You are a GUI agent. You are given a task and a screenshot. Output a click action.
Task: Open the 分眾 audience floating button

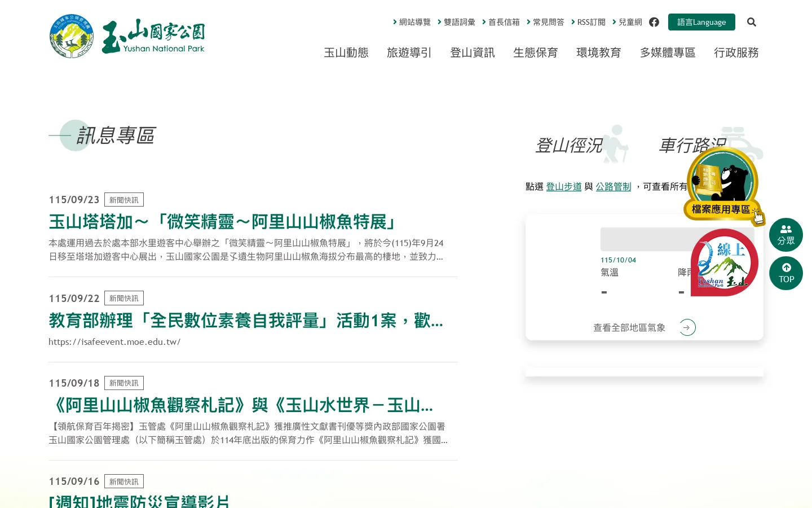[786, 235]
